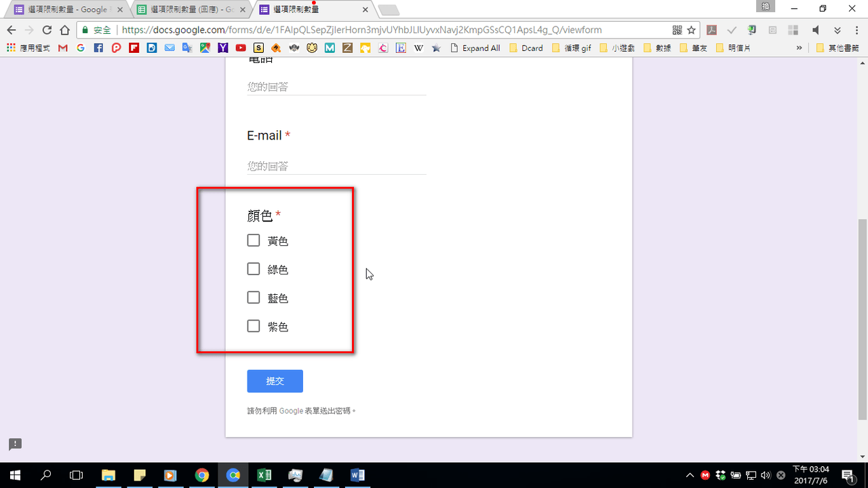Open the Yahoo bookmark
This screenshot has width=868, height=488.
pyautogui.click(x=222, y=48)
